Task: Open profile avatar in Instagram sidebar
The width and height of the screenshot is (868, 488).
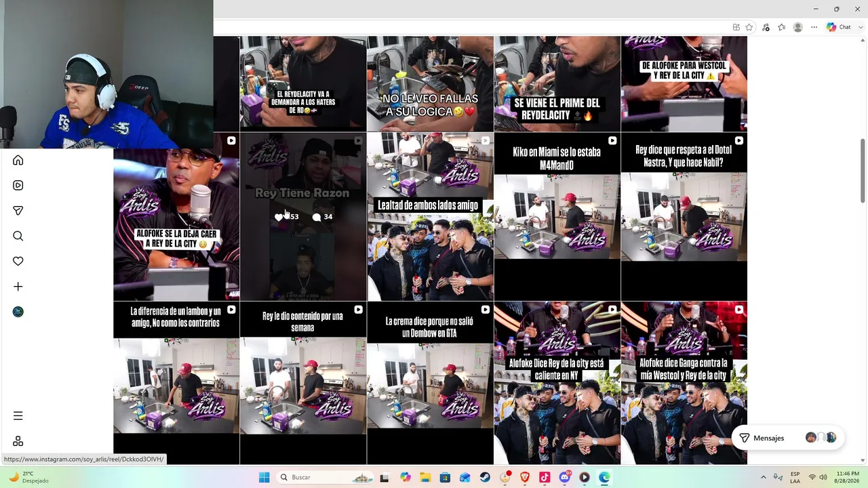Action: tap(18, 312)
